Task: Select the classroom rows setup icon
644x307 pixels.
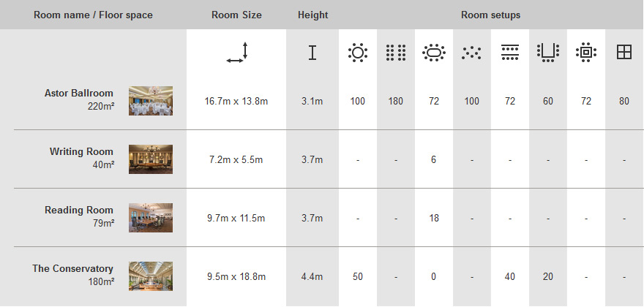Action: click(x=509, y=53)
